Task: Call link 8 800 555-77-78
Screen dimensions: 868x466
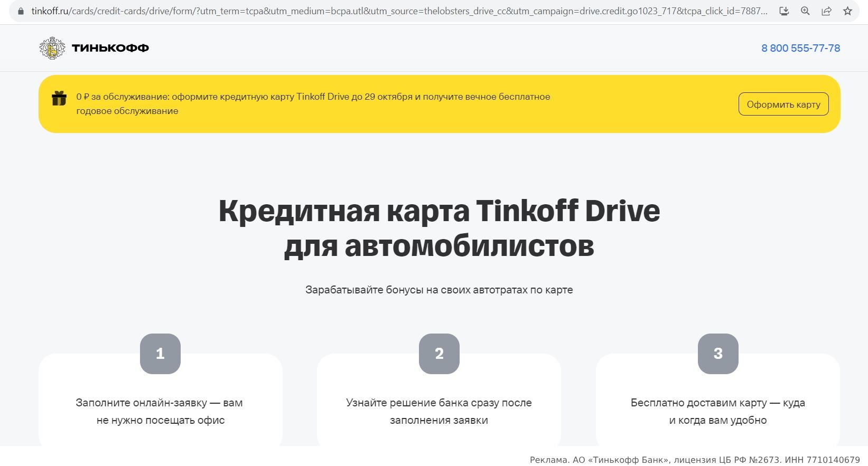Action: (800, 48)
